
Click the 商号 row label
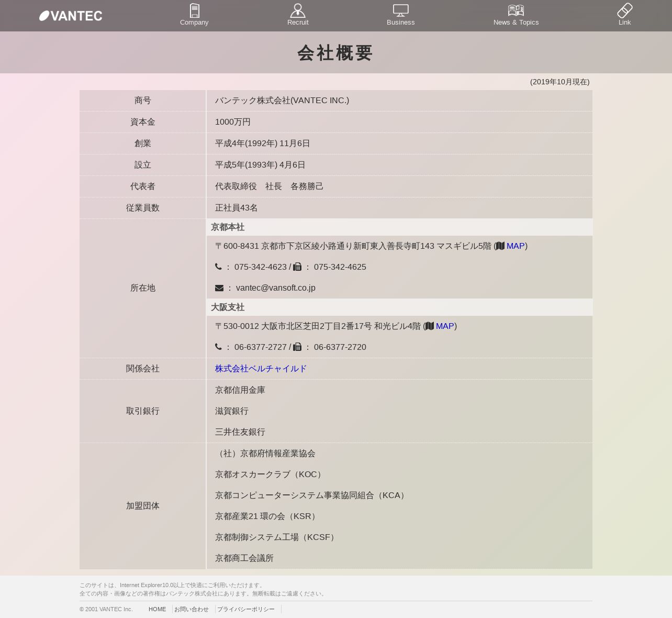coord(143,101)
